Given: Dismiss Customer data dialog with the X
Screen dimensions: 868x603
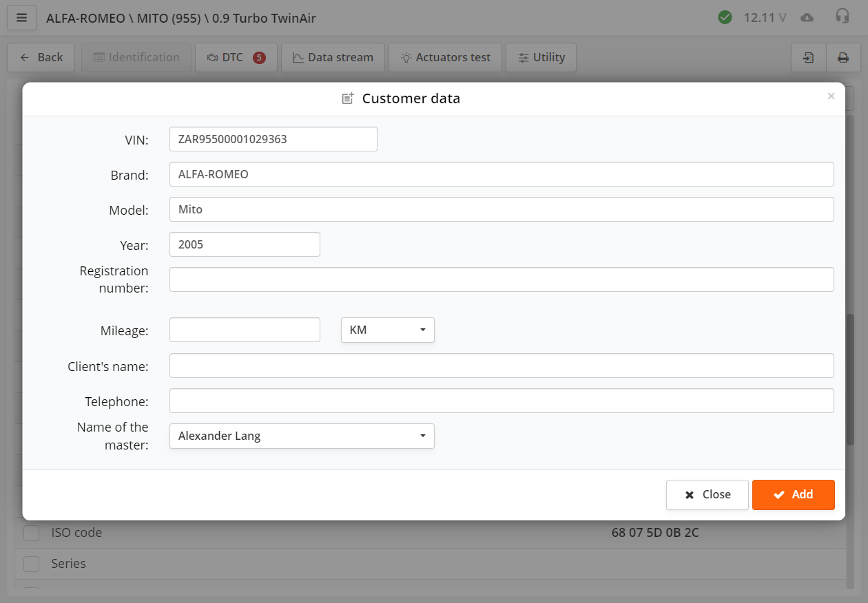Looking at the screenshot, I should pyautogui.click(x=831, y=96).
